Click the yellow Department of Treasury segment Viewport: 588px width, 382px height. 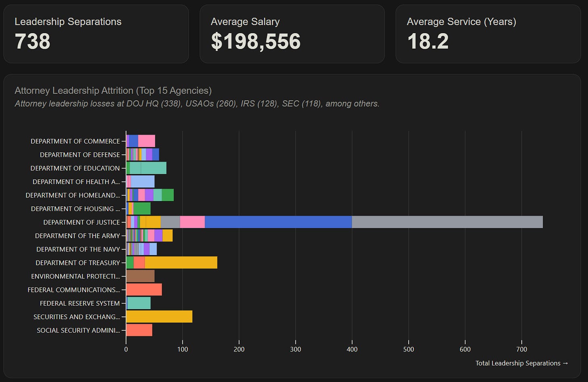(181, 263)
